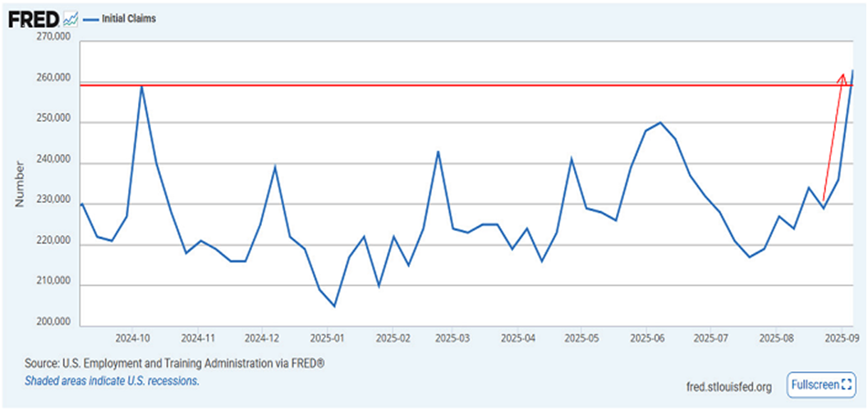The height and width of the screenshot is (411, 868).
Task: Click the 2025-09 x-axis label
Action: tap(842, 337)
